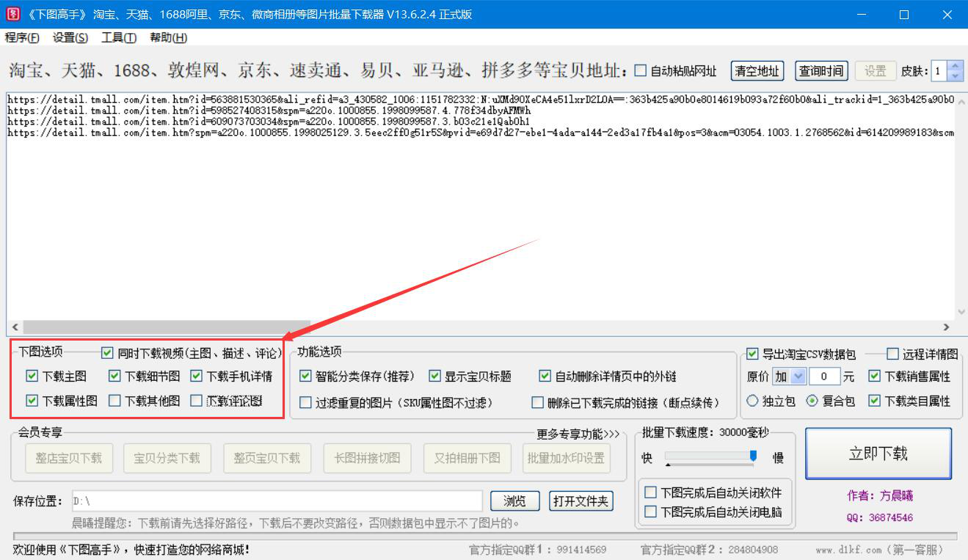Toggle 导出淘宝CSV数据包 checkbox
Viewport: 968px width, 560px height.
coord(752,354)
